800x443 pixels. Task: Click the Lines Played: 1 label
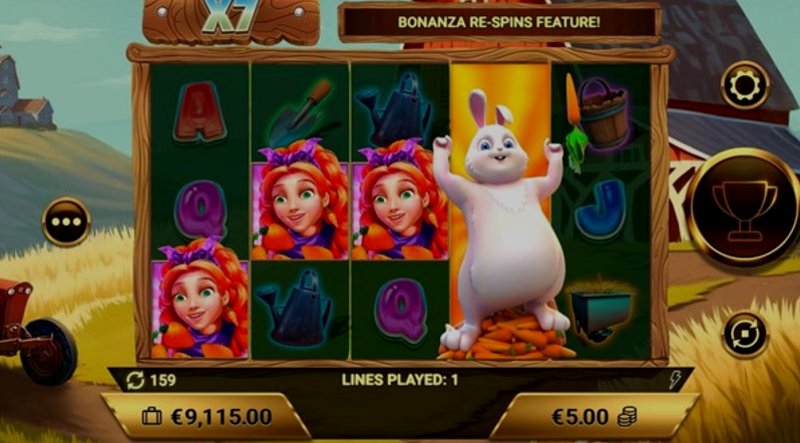click(399, 380)
